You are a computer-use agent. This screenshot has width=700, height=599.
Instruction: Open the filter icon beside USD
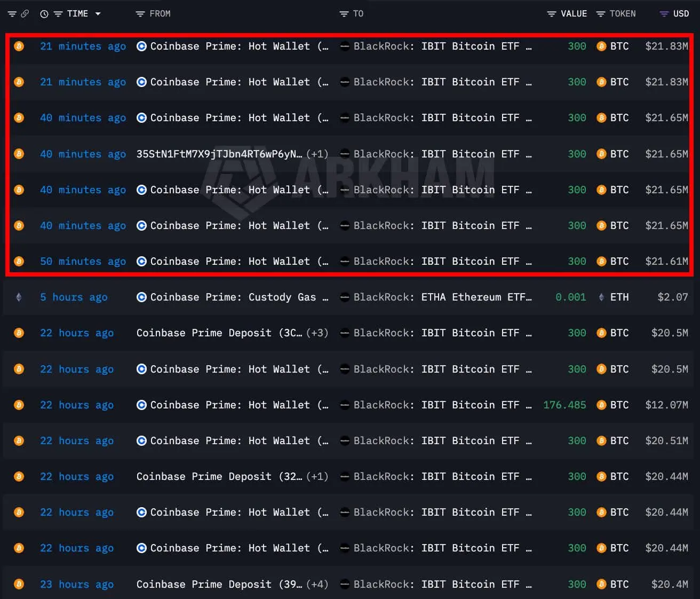pos(664,14)
